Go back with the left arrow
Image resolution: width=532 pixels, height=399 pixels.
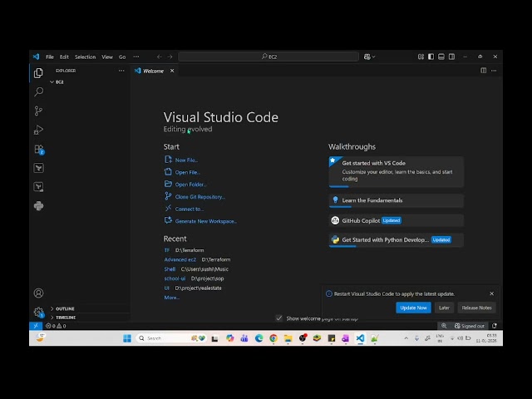click(159, 57)
